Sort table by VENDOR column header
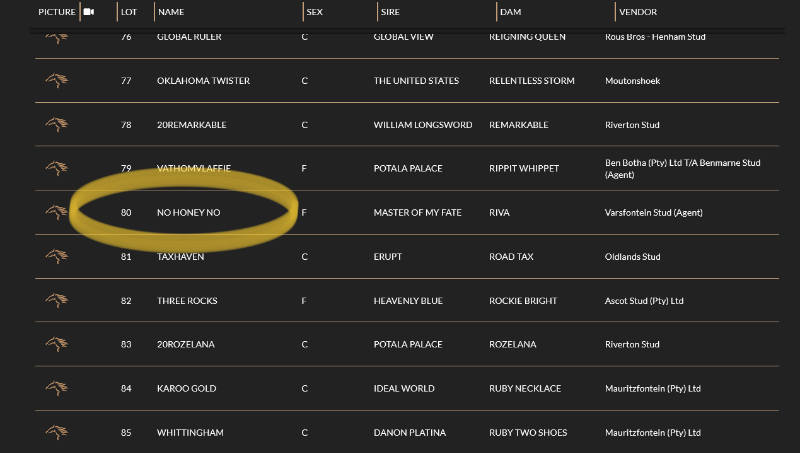Image resolution: width=800 pixels, height=453 pixels. tap(637, 12)
